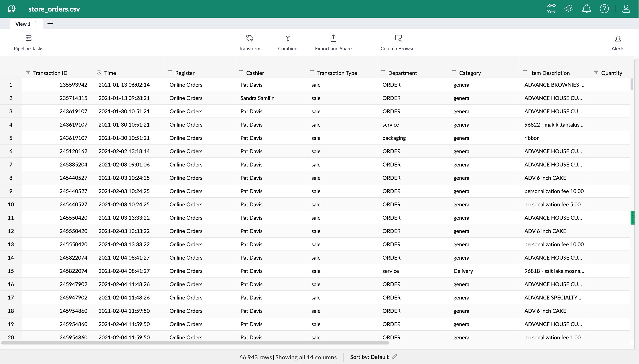The height and width of the screenshot is (364, 639).
Task: Open the help question-mark icon
Action: (x=604, y=8)
